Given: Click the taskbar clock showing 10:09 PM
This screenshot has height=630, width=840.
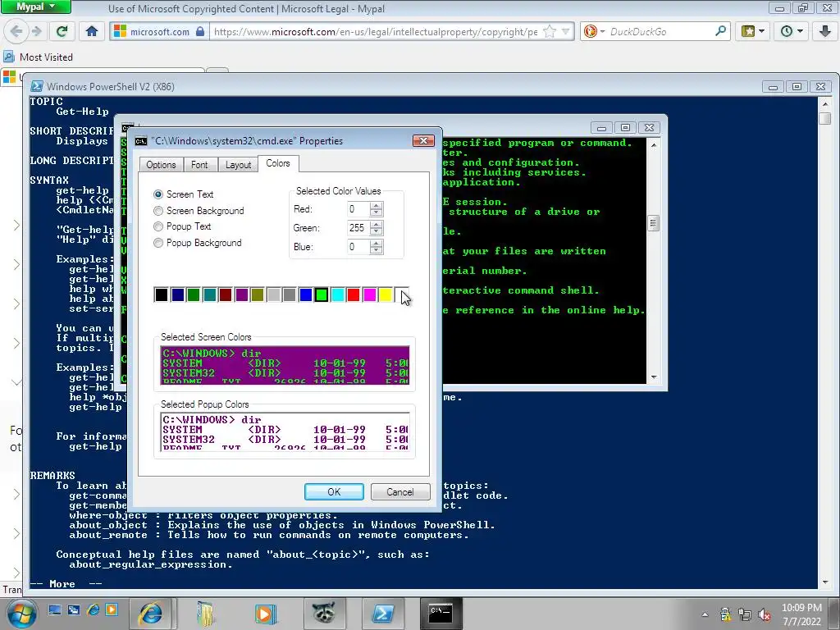Looking at the screenshot, I should tap(802, 614).
